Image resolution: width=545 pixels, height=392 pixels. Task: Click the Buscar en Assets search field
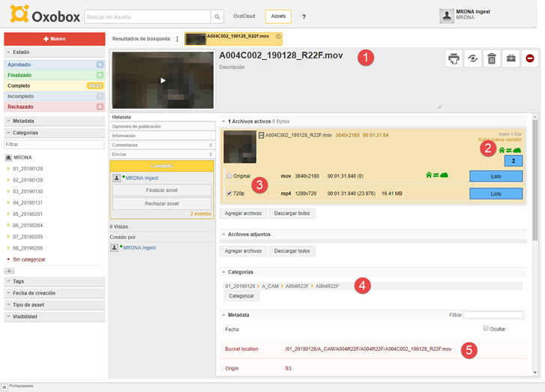[148, 16]
